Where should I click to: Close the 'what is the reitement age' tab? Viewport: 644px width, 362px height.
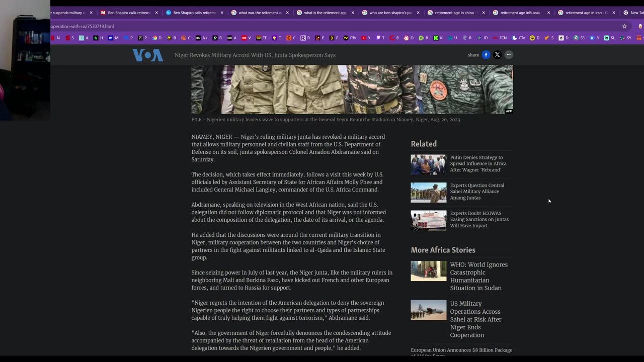coord(353,13)
